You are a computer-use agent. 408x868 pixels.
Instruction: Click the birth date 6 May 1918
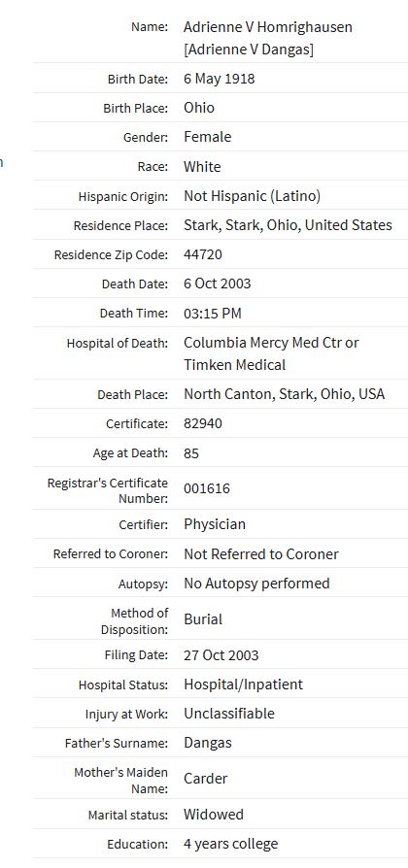coord(220,79)
